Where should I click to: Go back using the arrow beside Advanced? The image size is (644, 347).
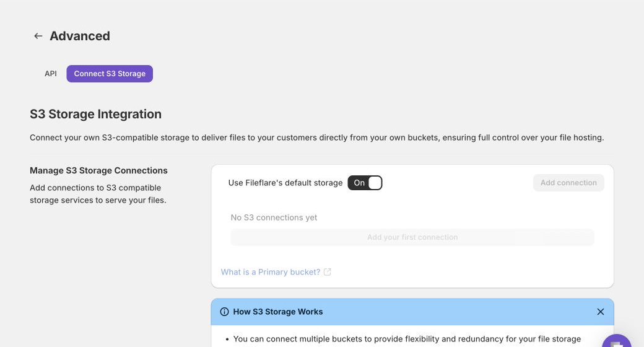(38, 36)
